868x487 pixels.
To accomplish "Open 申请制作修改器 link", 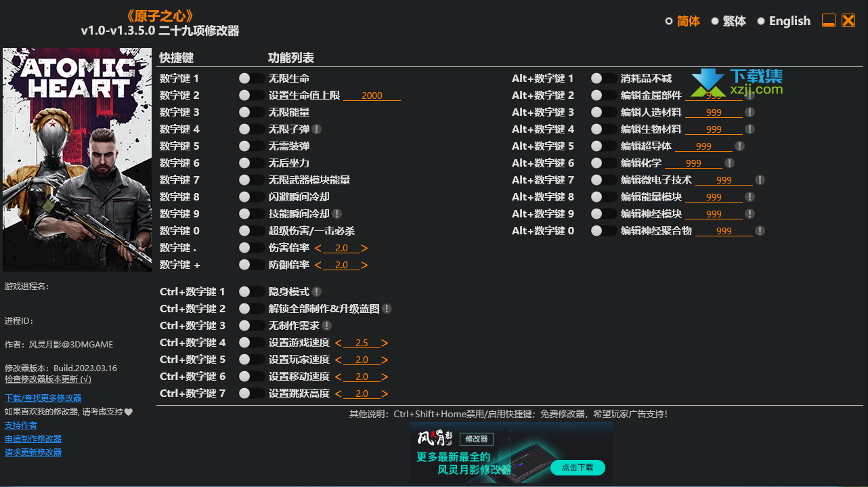I will (33, 439).
